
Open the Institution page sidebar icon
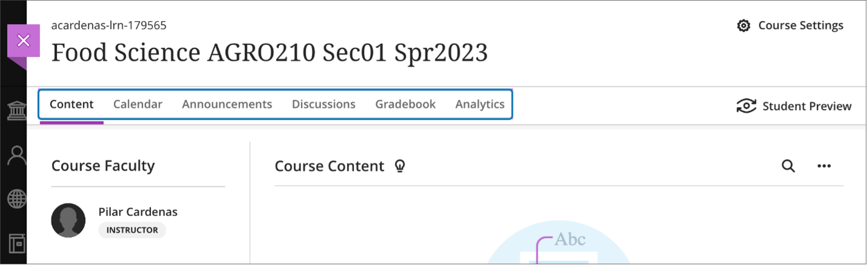17,110
